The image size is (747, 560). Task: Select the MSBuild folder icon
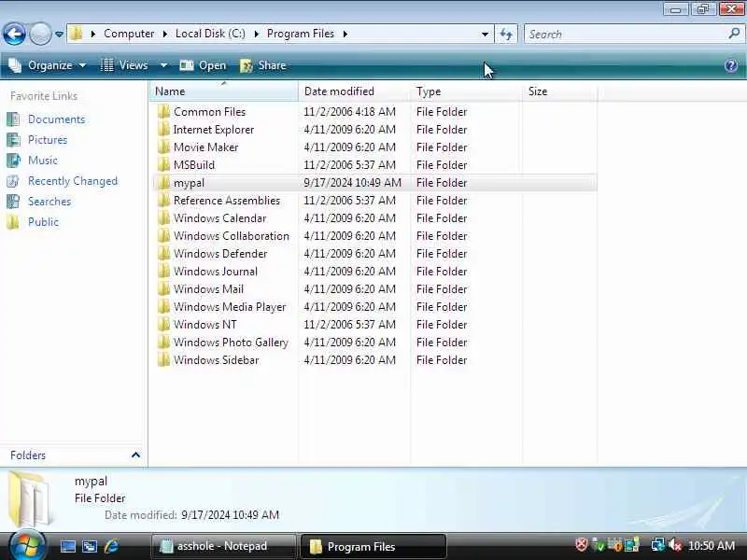click(163, 165)
